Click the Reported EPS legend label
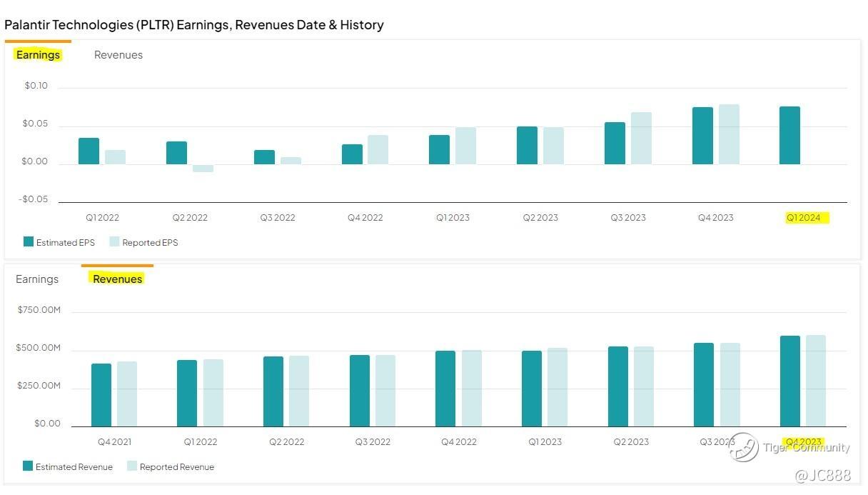868x495 pixels. pyautogui.click(x=150, y=243)
